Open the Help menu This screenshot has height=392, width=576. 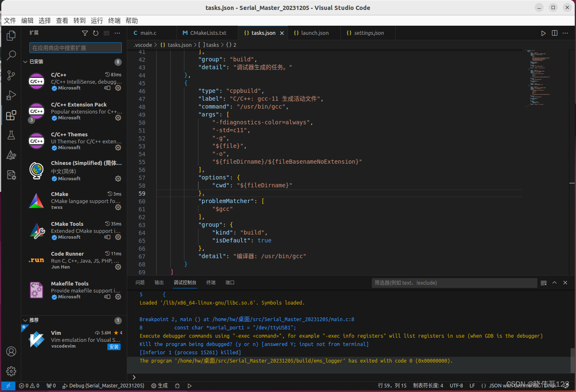tap(132, 21)
